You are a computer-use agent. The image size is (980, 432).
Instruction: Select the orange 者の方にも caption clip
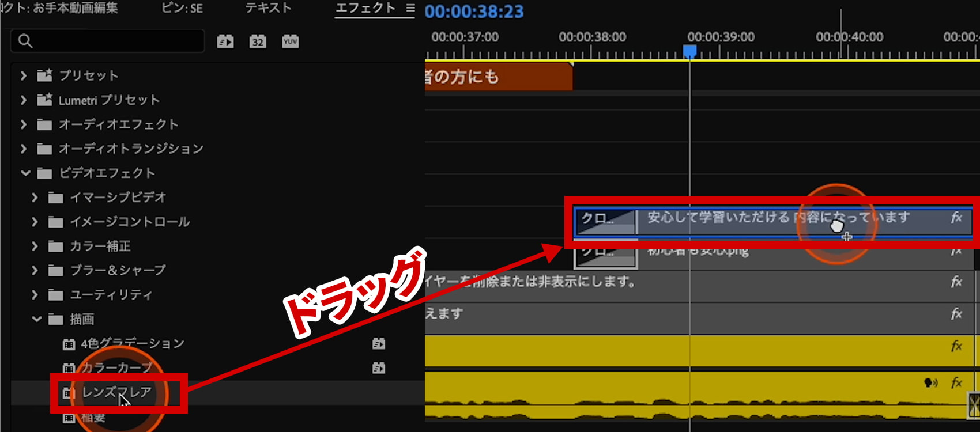click(x=499, y=77)
